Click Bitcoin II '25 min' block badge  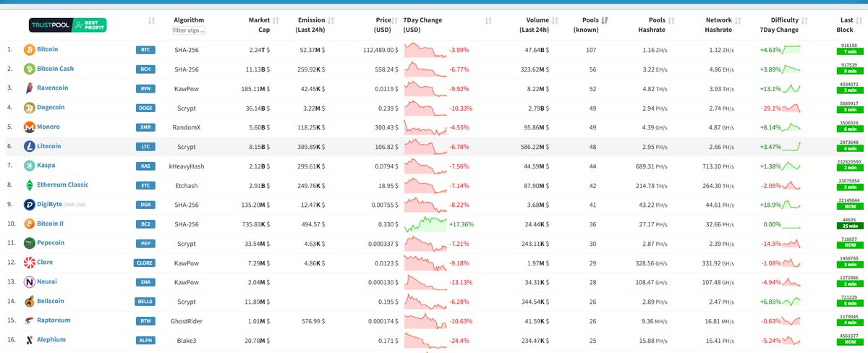851,226
